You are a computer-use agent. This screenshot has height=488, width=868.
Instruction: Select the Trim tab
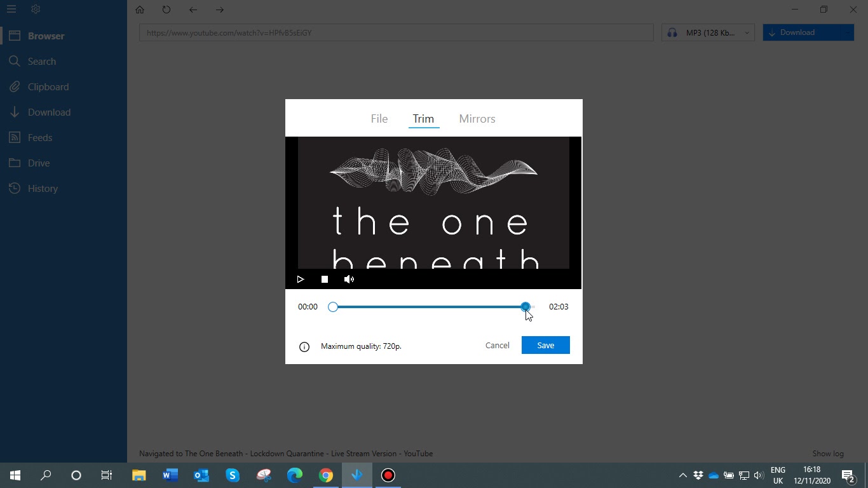click(x=423, y=119)
